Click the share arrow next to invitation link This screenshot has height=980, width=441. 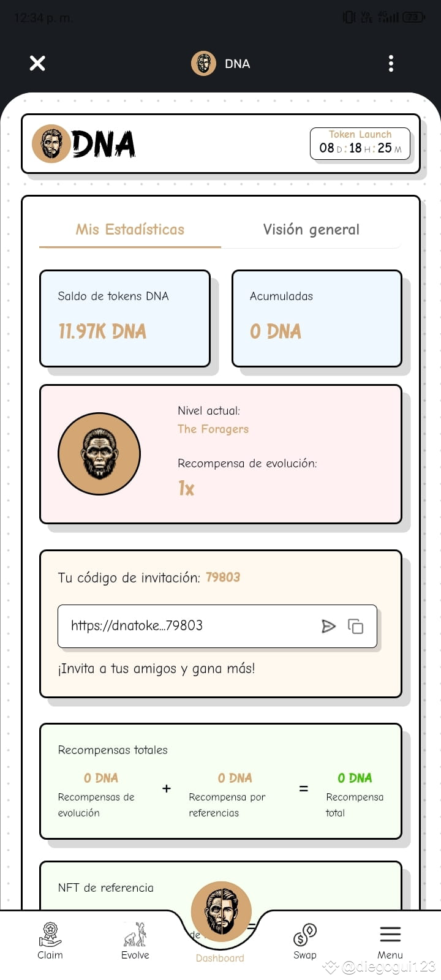click(x=330, y=626)
